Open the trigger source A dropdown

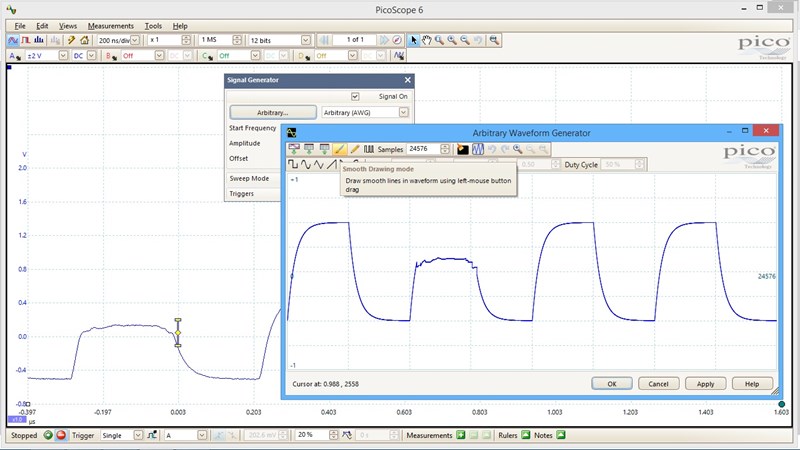coord(202,435)
